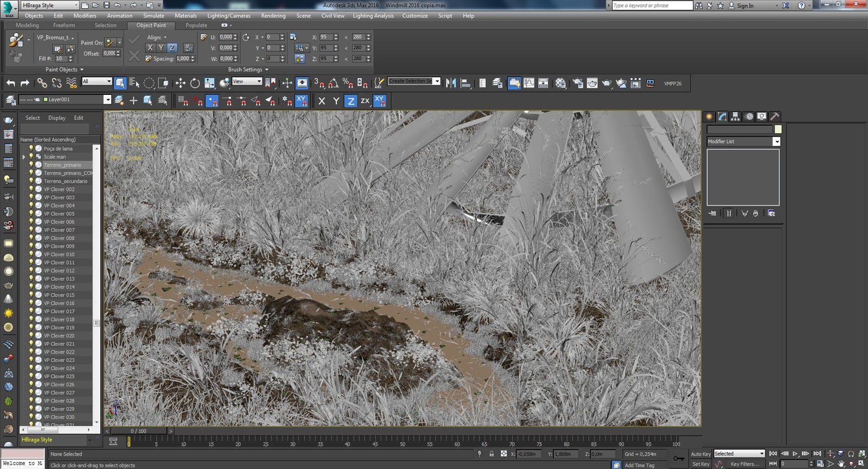
Task: Open Select by Name dialog icon
Action: [134, 83]
